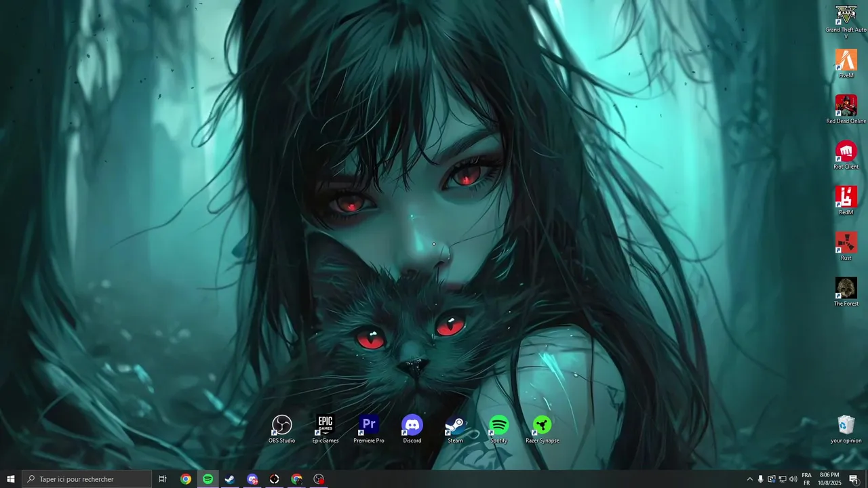This screenshot has height=488, width=868.
Task: Click the taskbar search box
Action: tap(87, 479)
